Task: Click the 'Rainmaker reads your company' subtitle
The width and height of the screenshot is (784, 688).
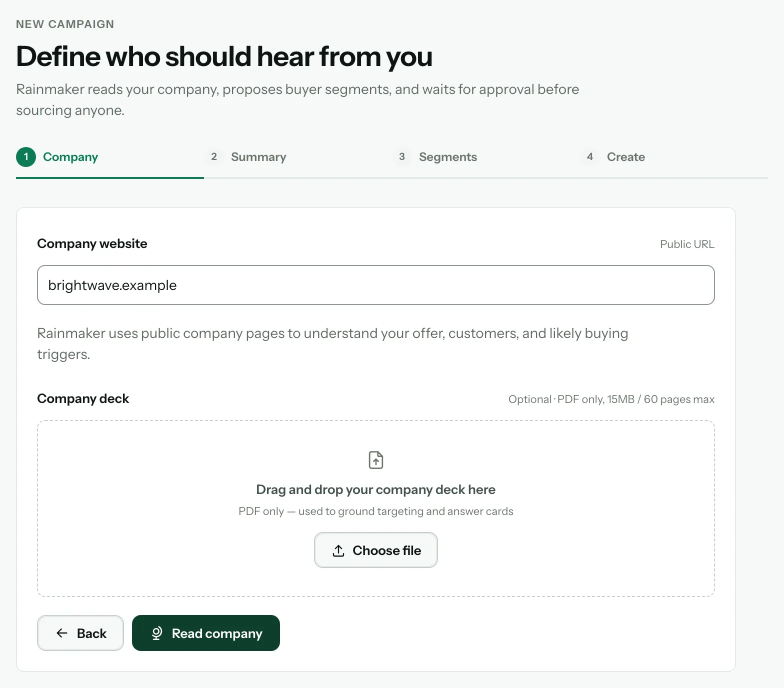Action: (297, 99)
